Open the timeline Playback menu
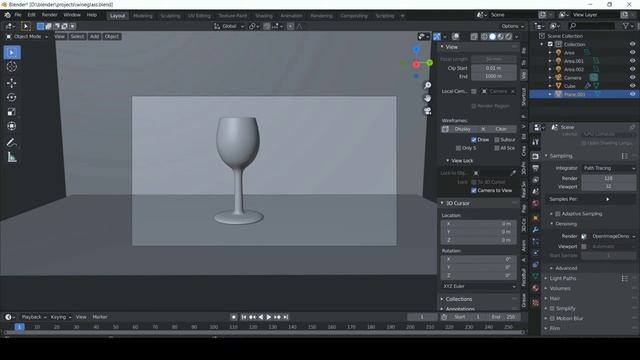 [33, 317]
